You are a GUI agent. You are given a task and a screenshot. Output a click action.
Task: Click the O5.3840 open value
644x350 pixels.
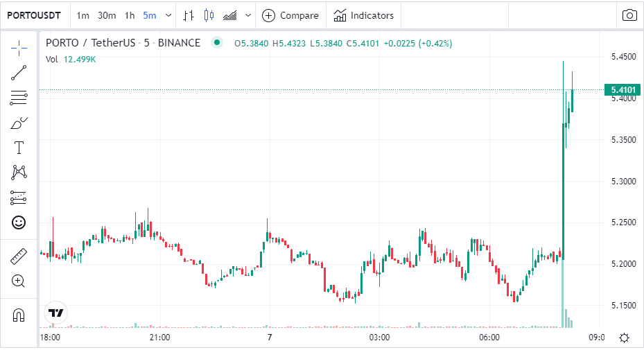252,44
